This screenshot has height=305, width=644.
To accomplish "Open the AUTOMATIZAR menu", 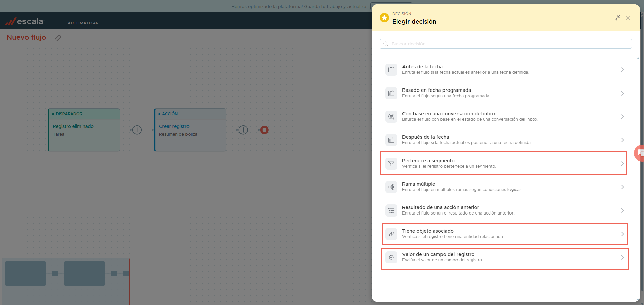I will (x=83, y=23).
